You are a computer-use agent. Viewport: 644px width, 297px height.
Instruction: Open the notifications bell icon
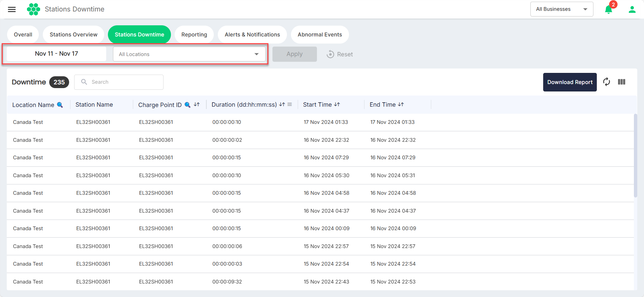pos(609,9)
